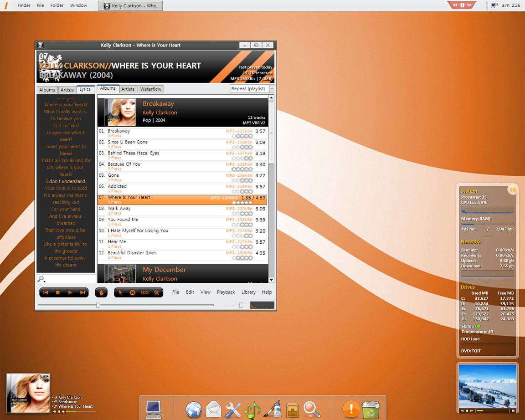Click the System widget corner icon
This screenshot has width=525, height=420.
(x=513, y=190)
